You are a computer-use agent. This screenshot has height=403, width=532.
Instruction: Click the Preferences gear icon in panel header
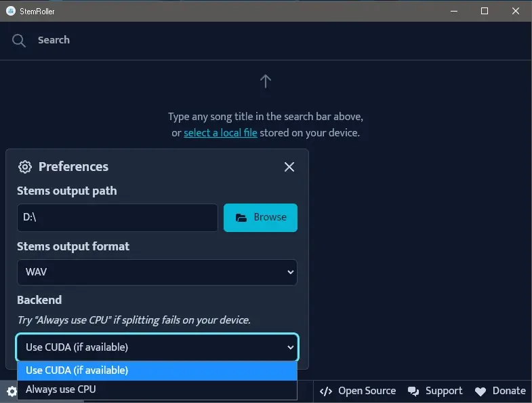(x=25, y=167)
